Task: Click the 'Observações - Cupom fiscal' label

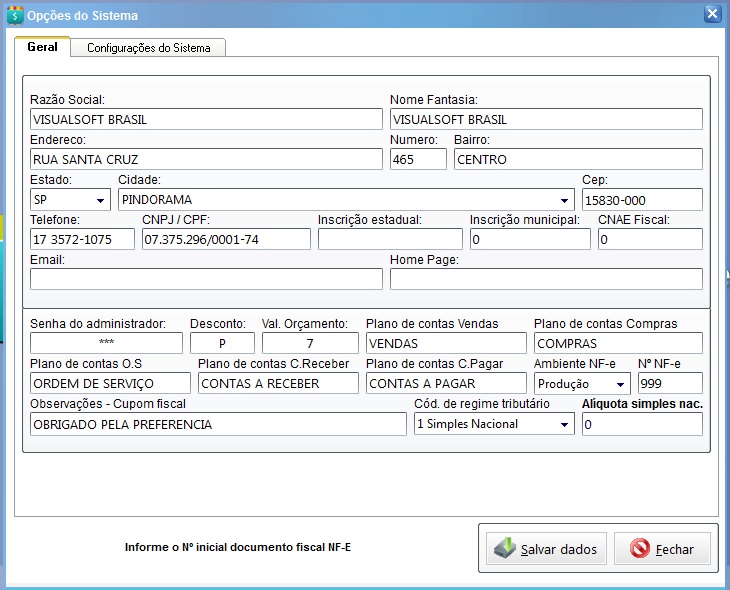Action: click(108, 404)
